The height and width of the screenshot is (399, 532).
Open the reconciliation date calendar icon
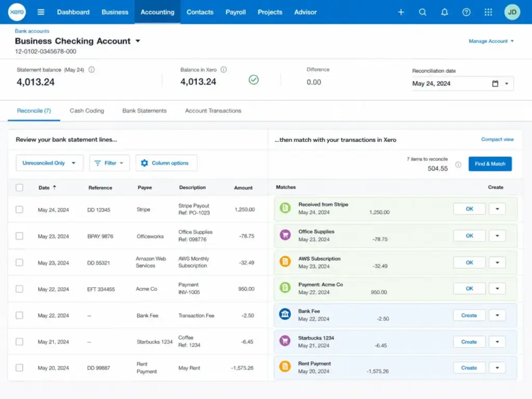point(495,84)
